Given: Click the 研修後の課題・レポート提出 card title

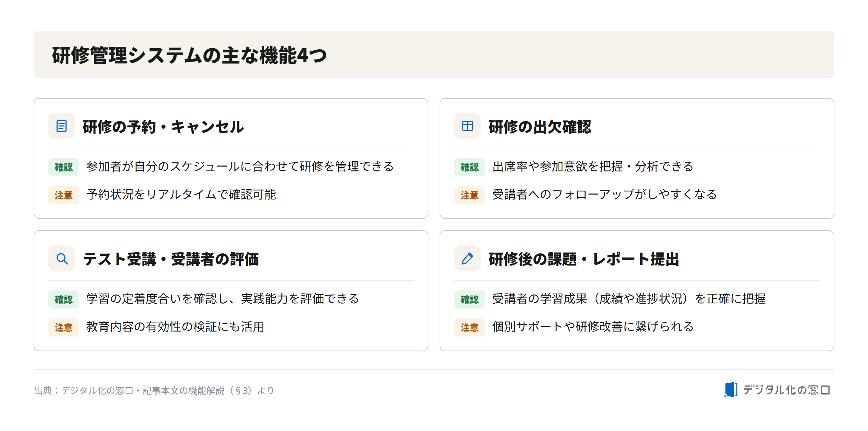Looking at the screenshot, I should click(584, 259).
